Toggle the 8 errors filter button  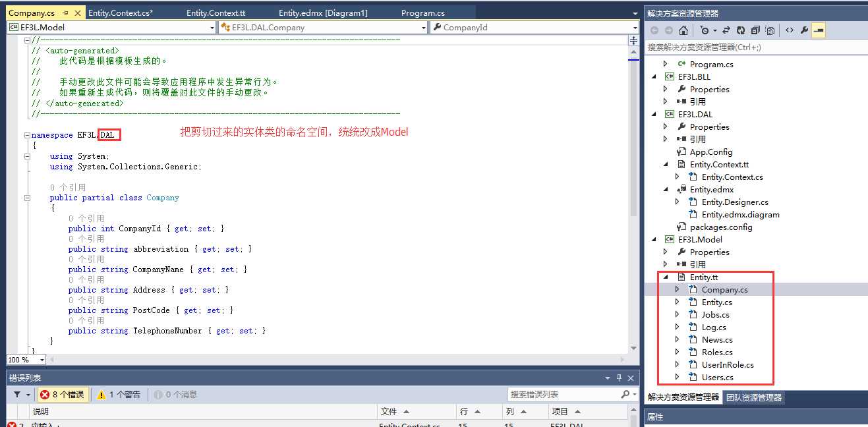pos(63,395)
